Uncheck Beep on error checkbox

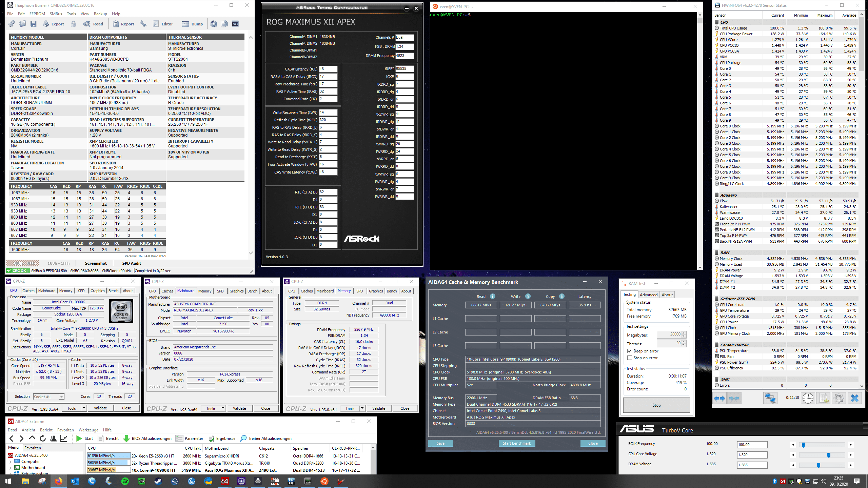[630, 351]
